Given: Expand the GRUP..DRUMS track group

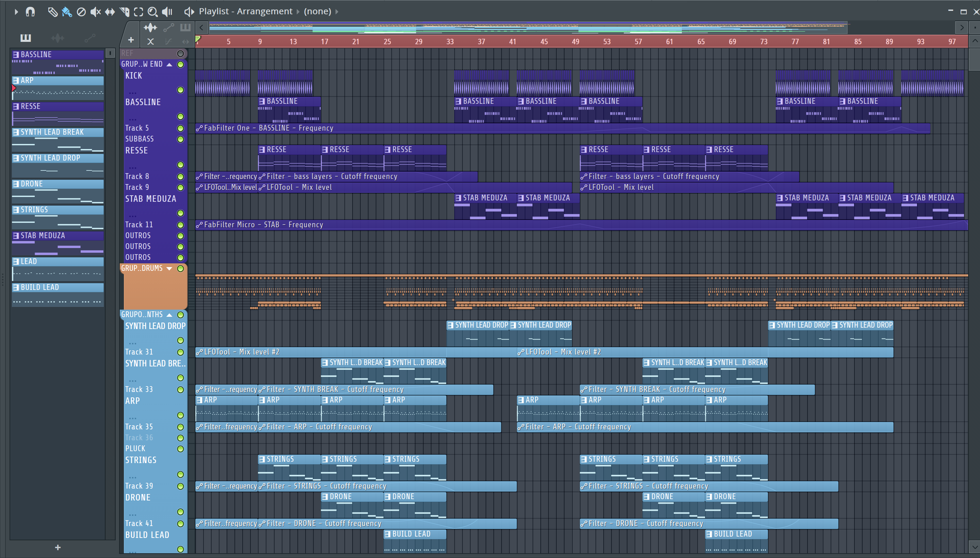Looking at the screenshot, I should [169, 269].
